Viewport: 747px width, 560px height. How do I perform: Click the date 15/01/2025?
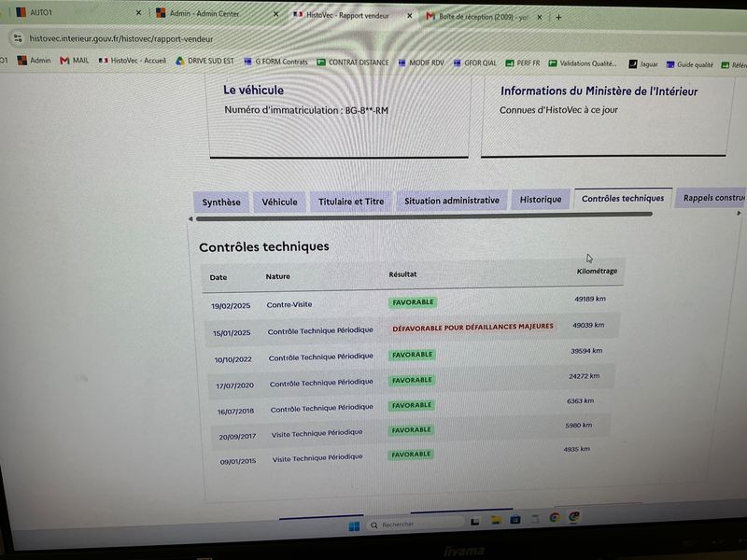point(232,333)
